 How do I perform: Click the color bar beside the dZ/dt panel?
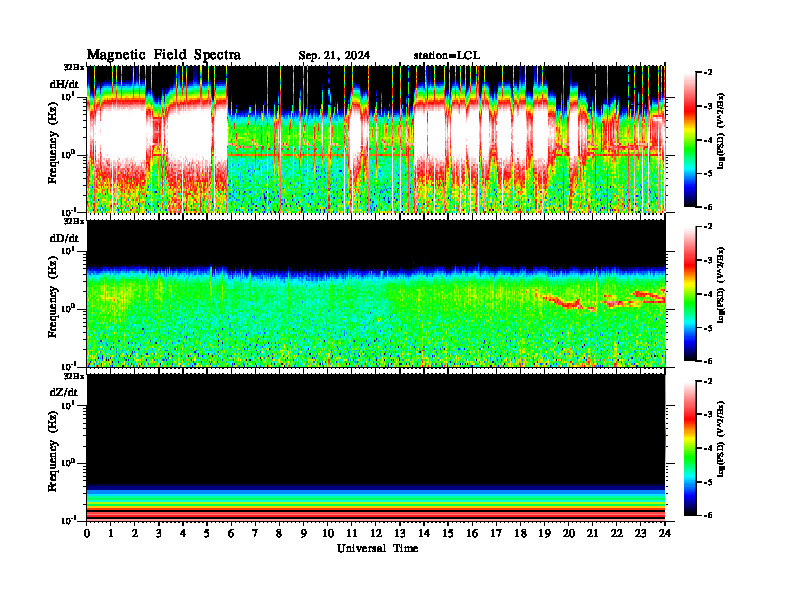(x=690, y=448)
